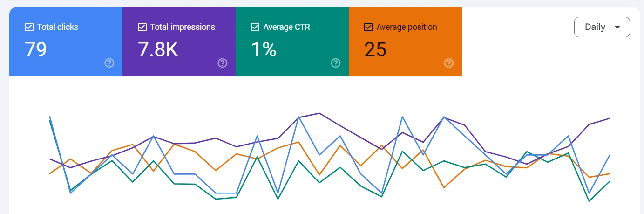
Task: Click the Daily dropdown arrow
Action: tap(617, 27)
